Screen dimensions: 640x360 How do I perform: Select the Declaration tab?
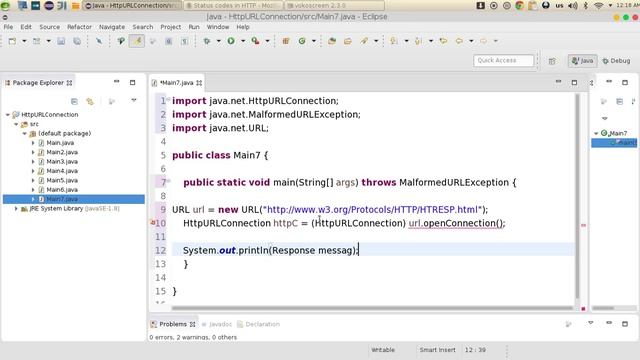click(258, 324)
